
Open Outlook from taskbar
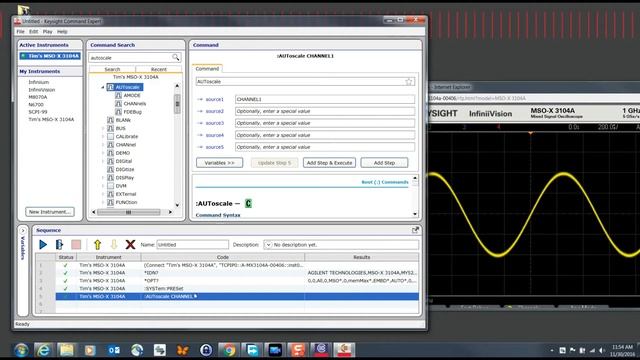click(114, 350)
